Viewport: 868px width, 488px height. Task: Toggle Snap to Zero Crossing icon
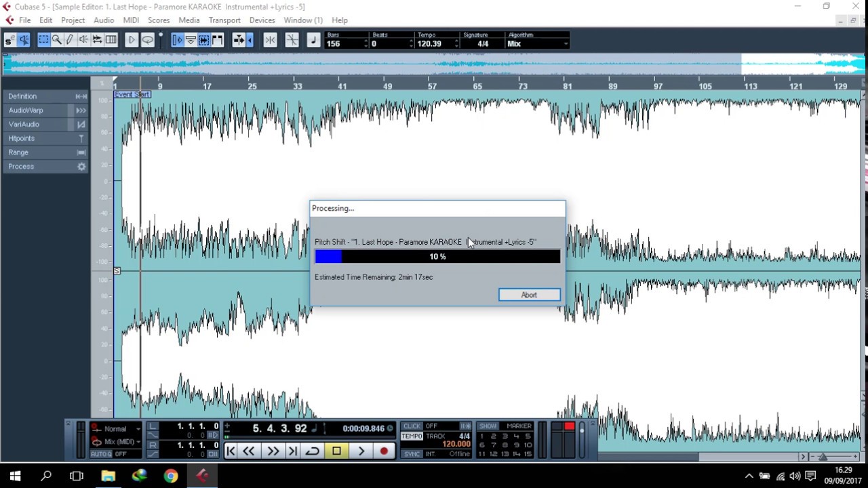tap(270, 41)
